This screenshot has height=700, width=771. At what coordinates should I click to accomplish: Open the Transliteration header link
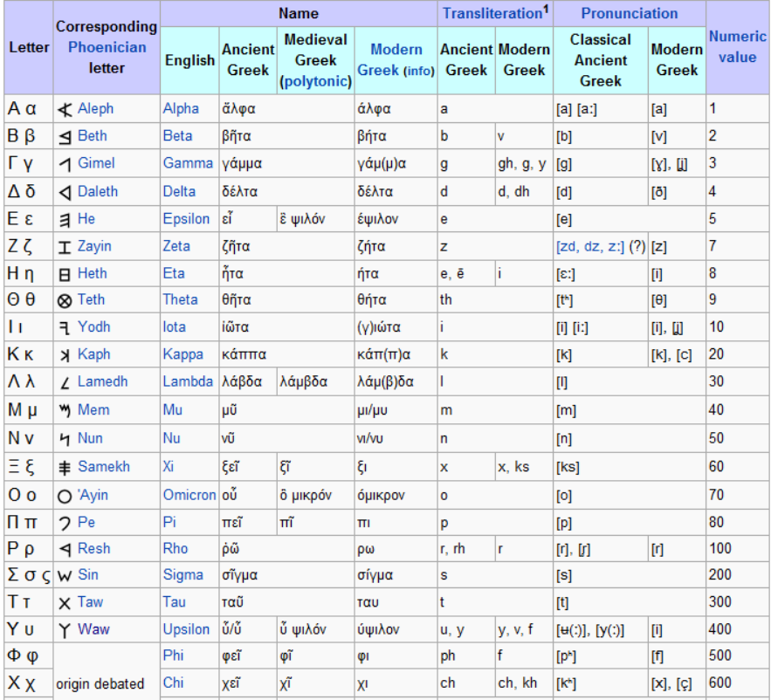coord(492,13)
